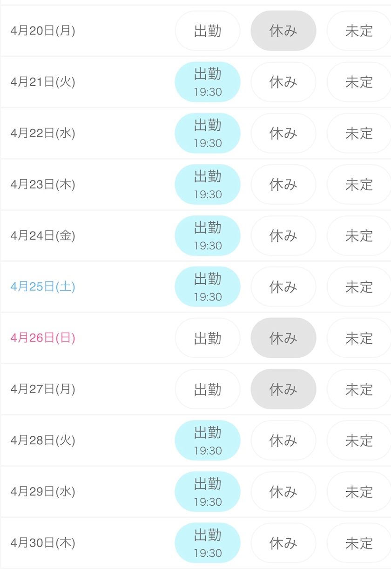Choose 出勤 for 4月27日(月)
The height and width of the screenshot is (588, 391).
point(208,389)
